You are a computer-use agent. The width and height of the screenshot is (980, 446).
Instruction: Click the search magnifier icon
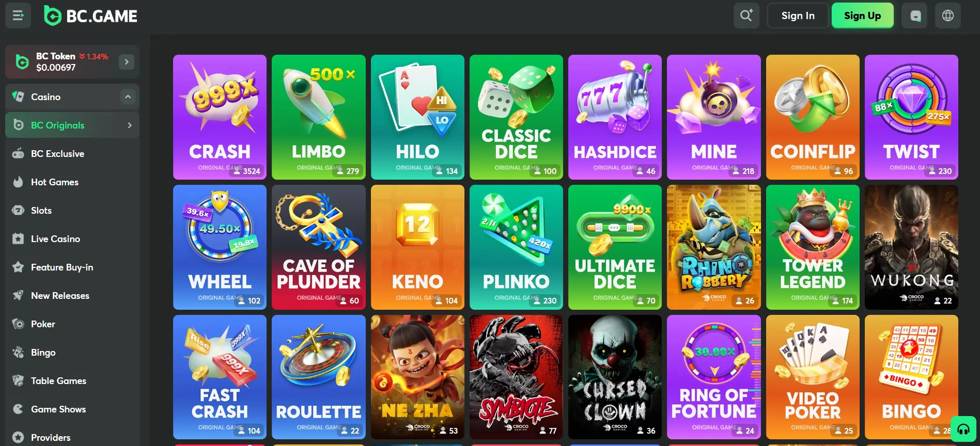point(746,15)
